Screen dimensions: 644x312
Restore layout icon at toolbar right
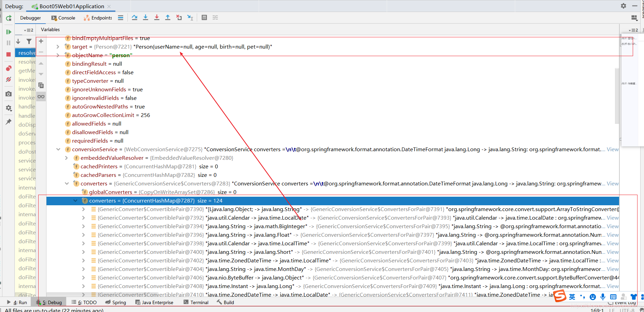(634, 18)
